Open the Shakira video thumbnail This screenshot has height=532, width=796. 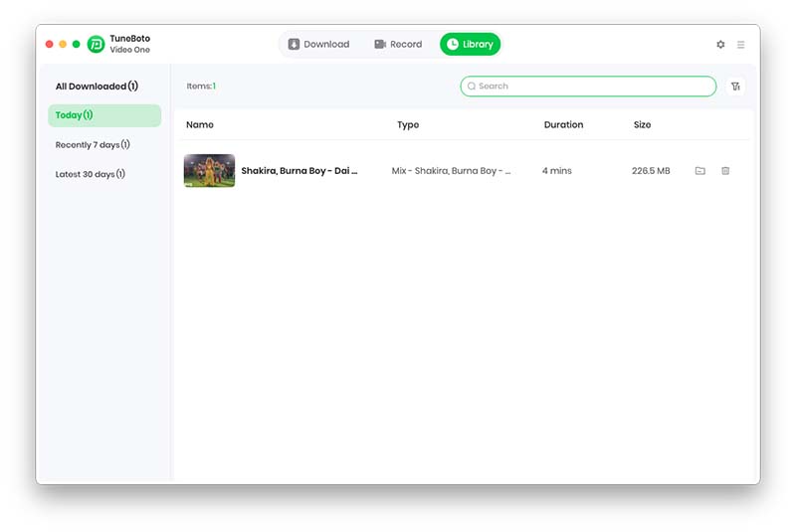[x=209, y=171]
